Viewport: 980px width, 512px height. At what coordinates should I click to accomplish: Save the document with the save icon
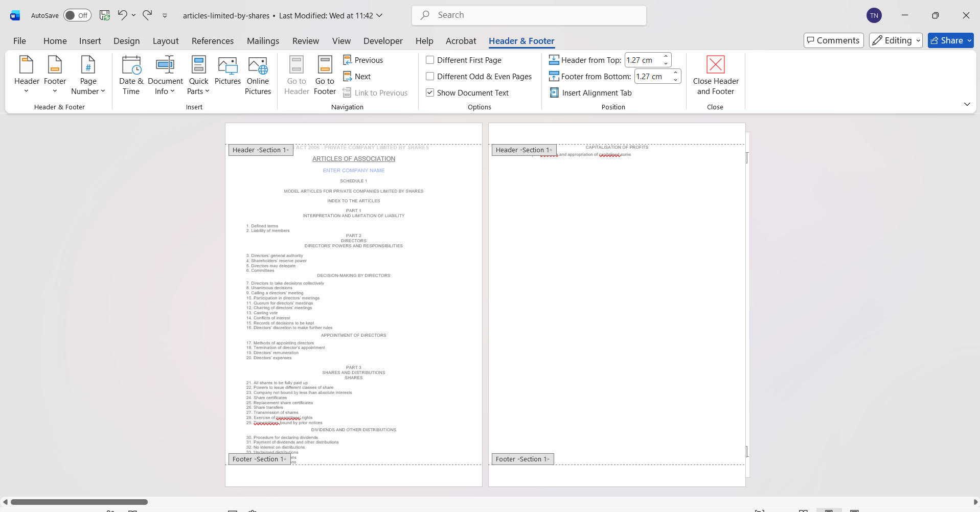tap(104, 15)
